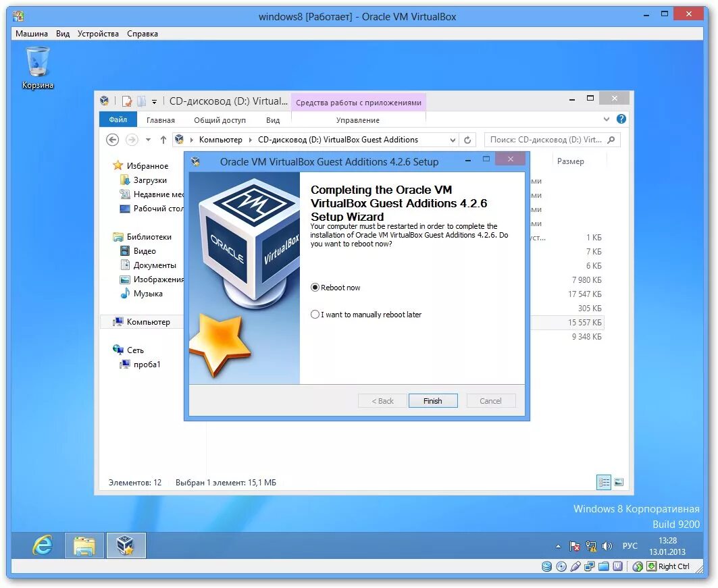Open File Explorer taskbar button

[x=84, y=545]
